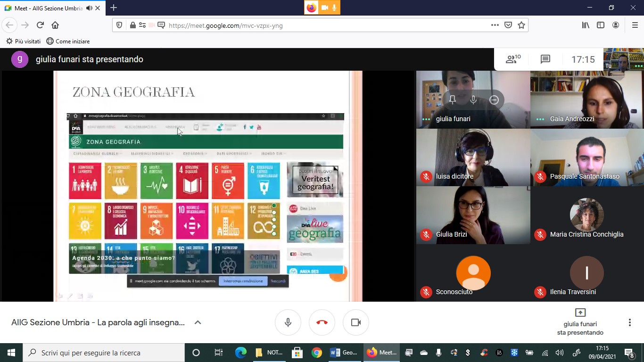644x362 pixels.
Task: Open OneDrive cloud tray icon
Action: click(x=424, y=353)
